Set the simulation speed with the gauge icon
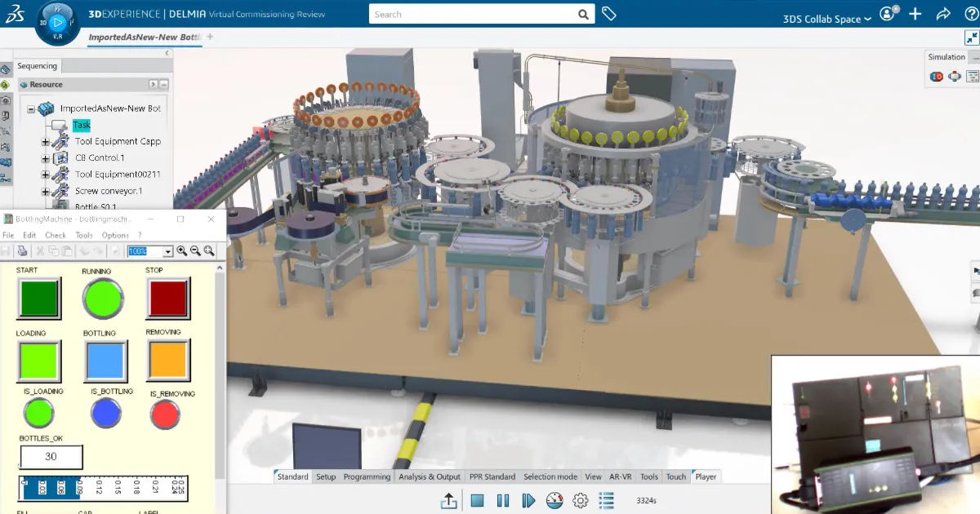The height and width of the screenshot is (514, 980). (555, 500)
